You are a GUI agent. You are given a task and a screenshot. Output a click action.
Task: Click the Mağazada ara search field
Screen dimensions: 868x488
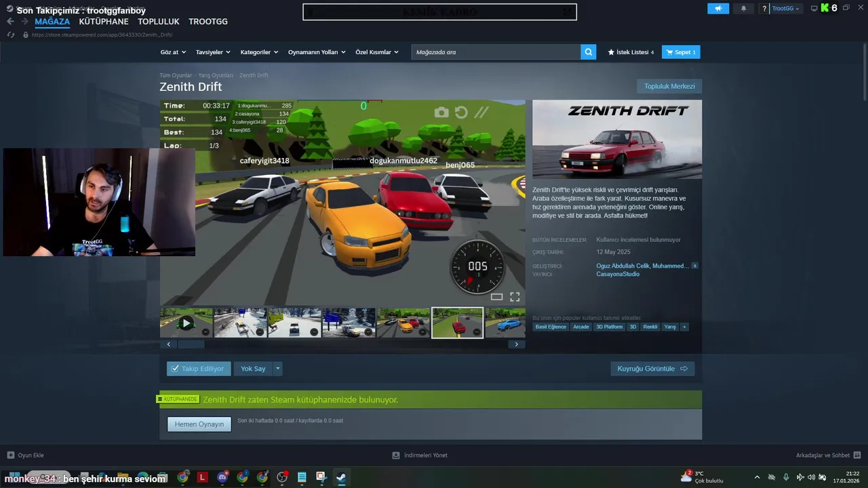(x=496, y=52)
